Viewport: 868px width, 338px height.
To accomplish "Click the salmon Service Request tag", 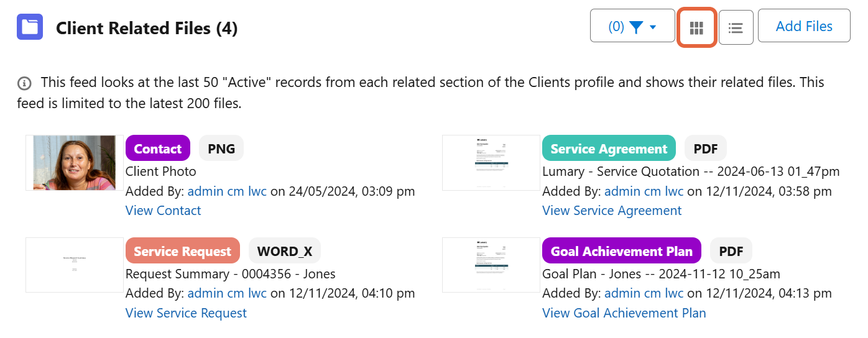I will click(182, 251).
